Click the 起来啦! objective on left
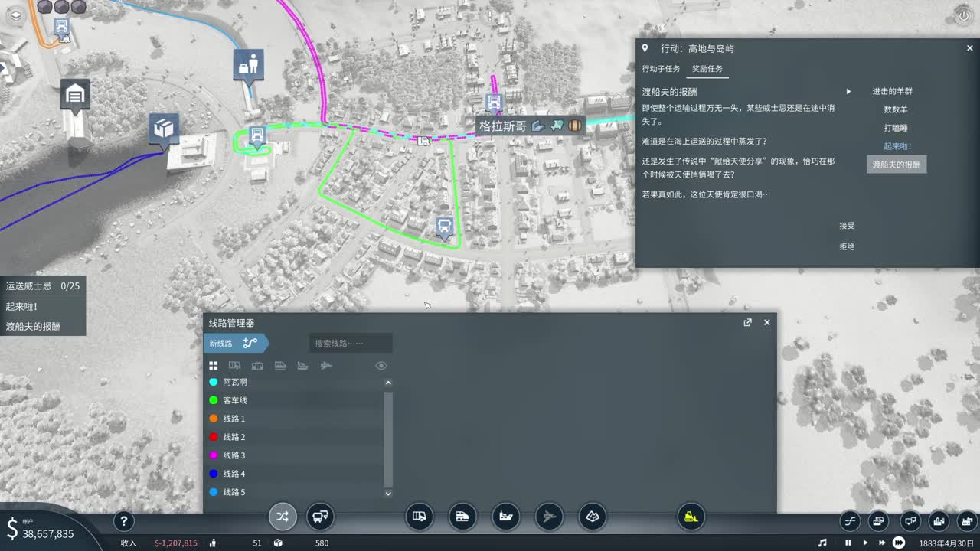The height and width of the screenshot is (551, 980). [x=43, y=306]
